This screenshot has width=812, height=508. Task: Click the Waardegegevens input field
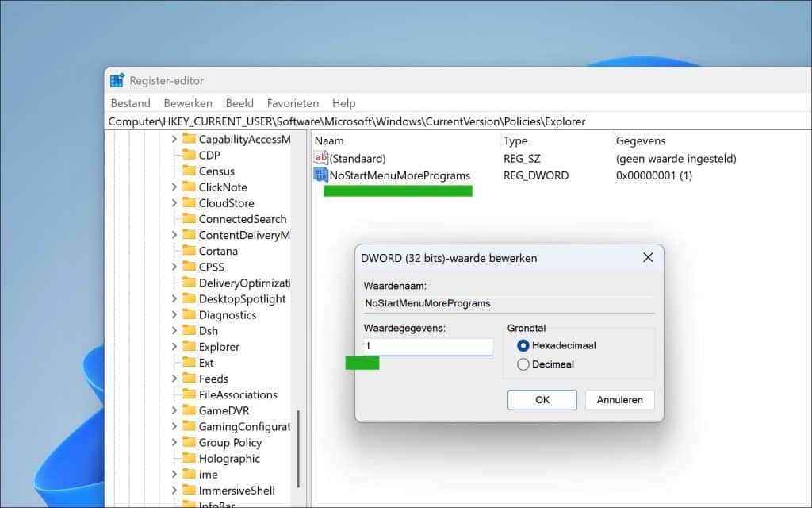coord(427,346)
